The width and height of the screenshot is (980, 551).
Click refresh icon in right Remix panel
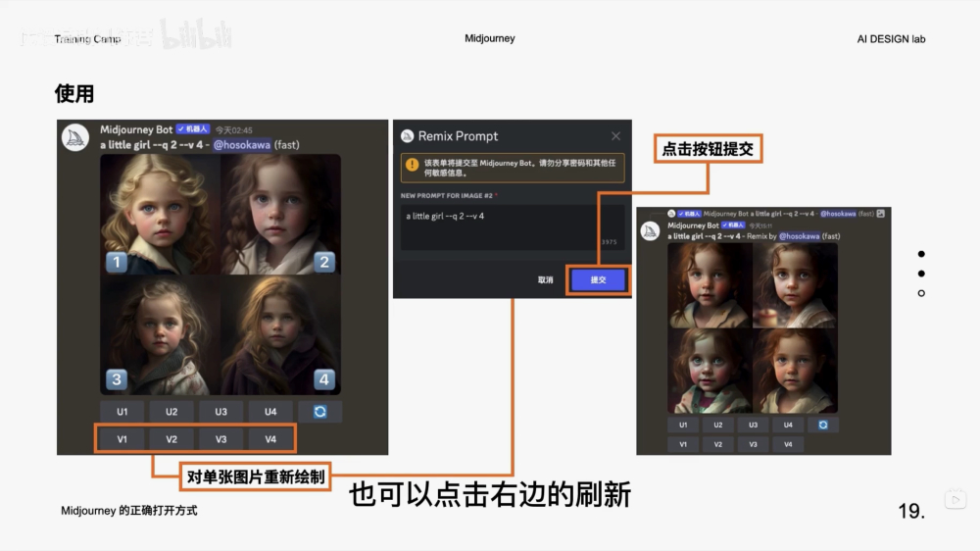click(823, 425)
